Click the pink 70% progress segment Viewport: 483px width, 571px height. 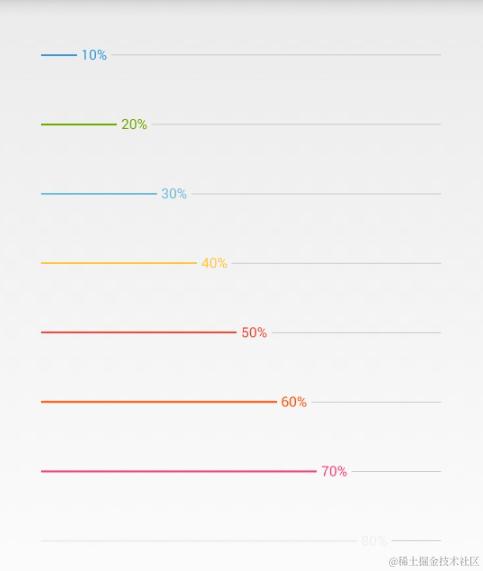click(179, 471)
